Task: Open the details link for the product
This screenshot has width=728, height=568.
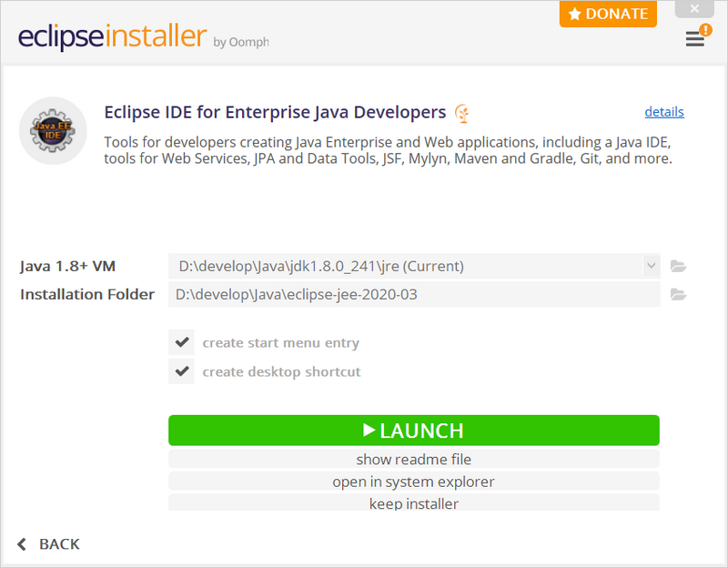Action: (664, 111)
